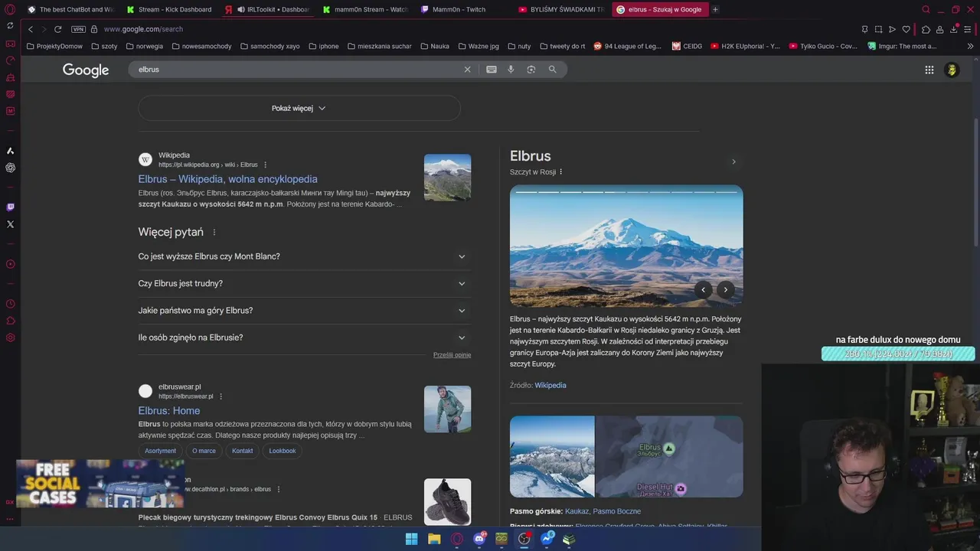Switch to the 'Stream - Kick Dashboard' tab
Viewport: 980px width, 551px height.
pos(168,9)
